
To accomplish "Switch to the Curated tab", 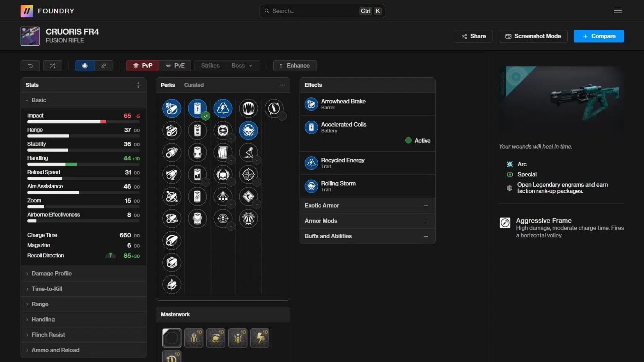I will tap(194, 85).
